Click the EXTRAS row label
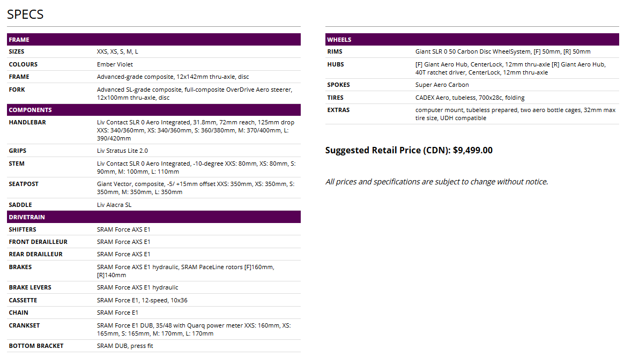The height and width of the screenshot is (364, 624). [338, 110]
